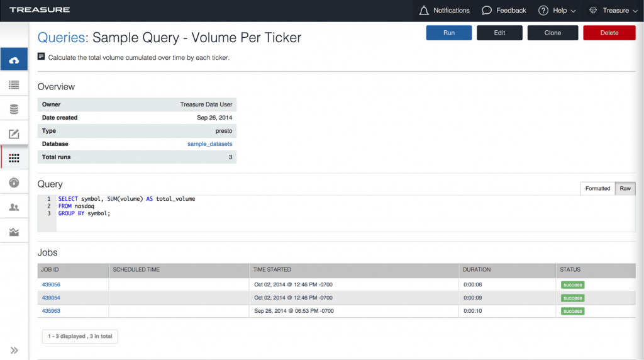Click the pagination '1 - 3 displayed' box

pyautogui.click(x=80, y=336)
